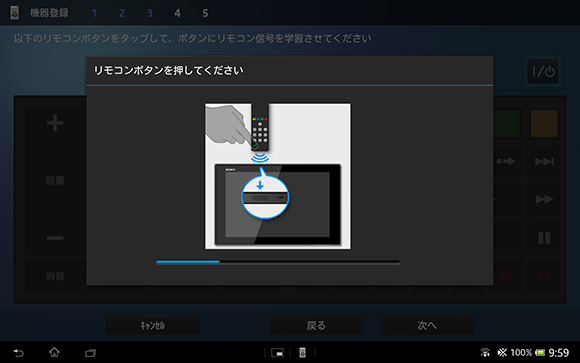Tap the green color key
Image resolution: width=580 pixels, height=363 pixels.
(x=506, y=124)
